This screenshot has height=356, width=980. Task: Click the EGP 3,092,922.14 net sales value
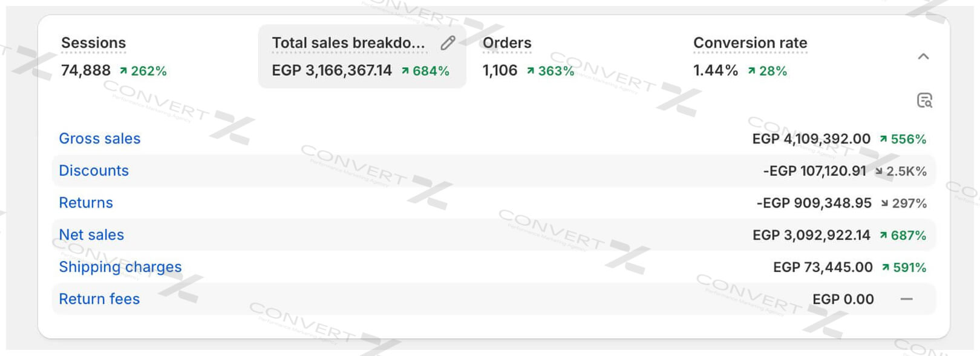pyautogui.click(x=811, y=235)
